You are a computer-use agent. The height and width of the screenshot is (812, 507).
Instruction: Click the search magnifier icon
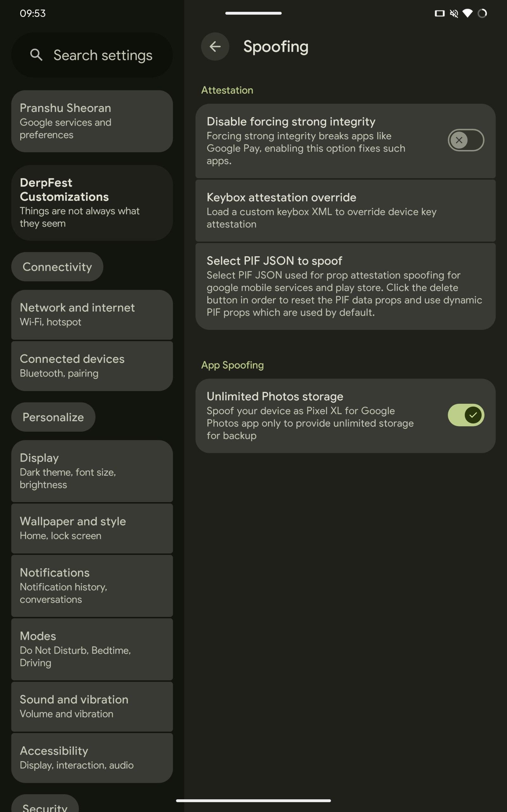pyautogui.click(x=36, y=55)
